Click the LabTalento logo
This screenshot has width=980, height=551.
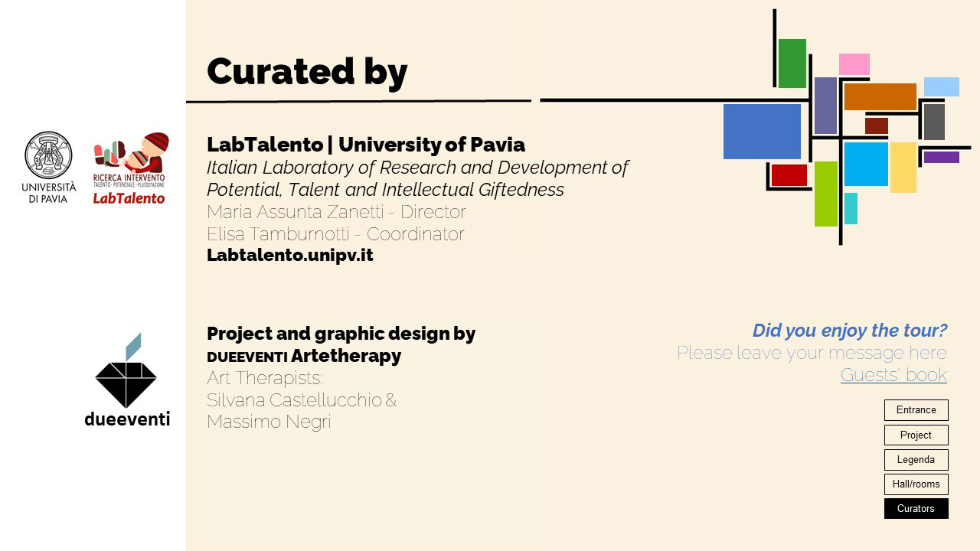click(129, 168)
